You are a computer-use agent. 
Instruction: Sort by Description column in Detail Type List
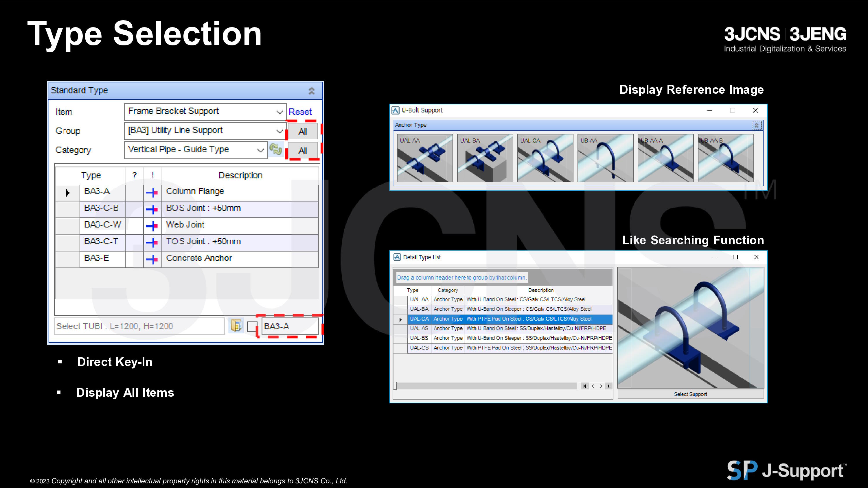(540, 290)
